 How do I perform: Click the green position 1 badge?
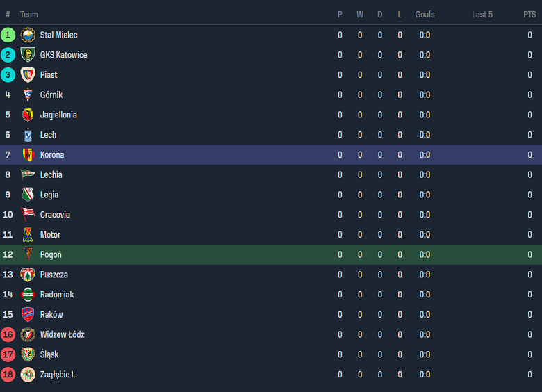8,35
